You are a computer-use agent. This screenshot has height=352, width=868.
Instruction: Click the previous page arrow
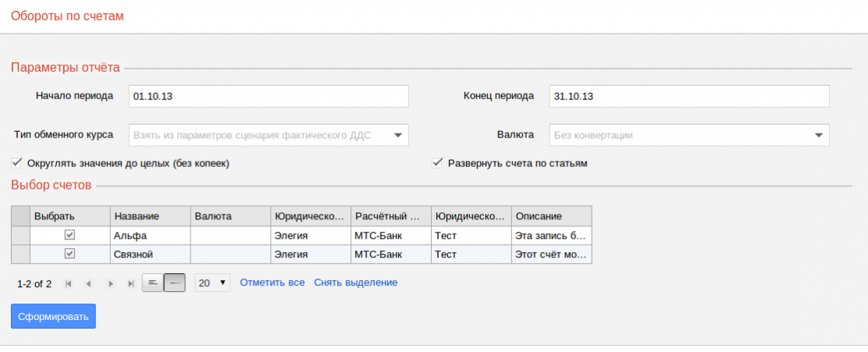coord(89,283)
